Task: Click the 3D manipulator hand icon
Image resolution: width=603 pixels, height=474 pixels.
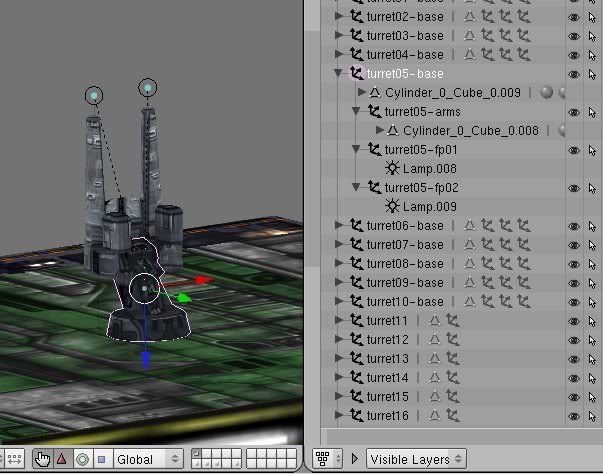Action: click(42, 459)
